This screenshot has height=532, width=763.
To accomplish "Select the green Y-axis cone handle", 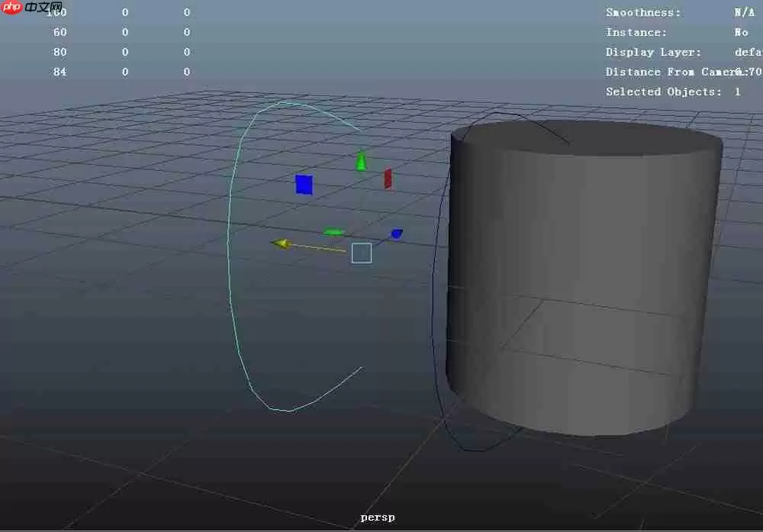I will tap(360, 160).
